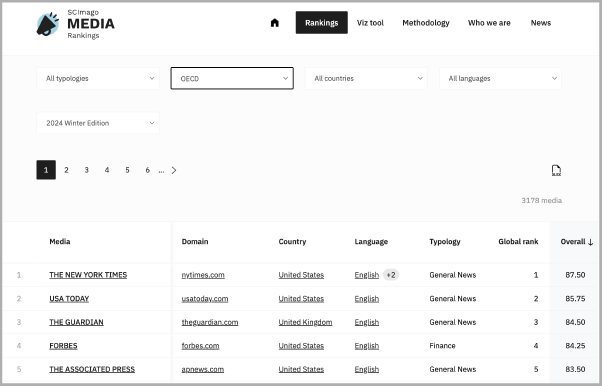
Task: Click United States in New York Times row
Action: pyautogui.click(x=301, y=275)
